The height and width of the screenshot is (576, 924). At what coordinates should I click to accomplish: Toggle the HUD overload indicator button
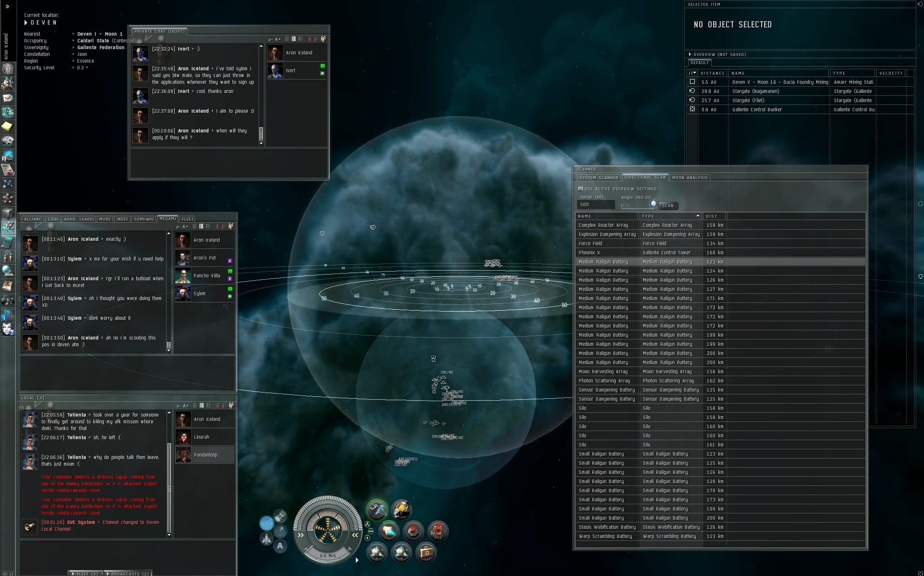click(367, 524)
